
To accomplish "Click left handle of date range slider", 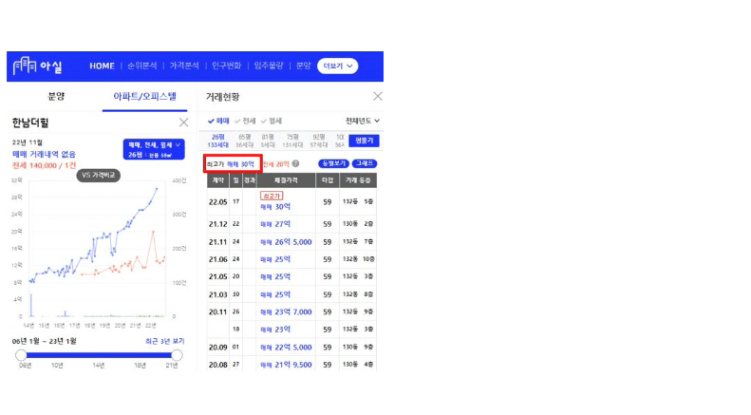I will [x=21, y=355].
